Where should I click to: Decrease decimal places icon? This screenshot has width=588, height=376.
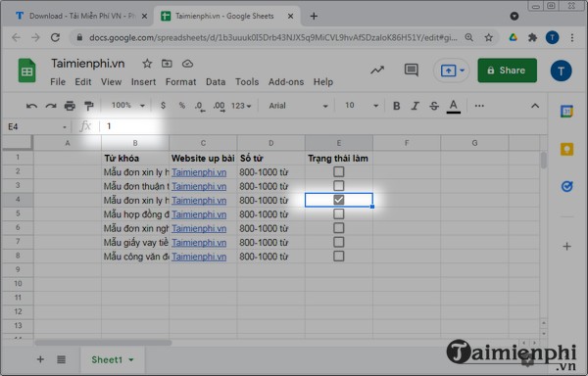point(200,107)
